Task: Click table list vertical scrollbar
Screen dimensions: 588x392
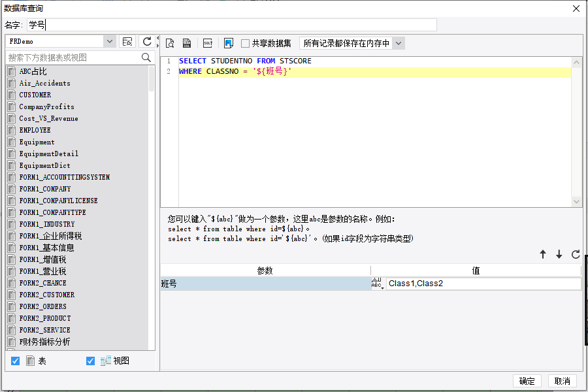Action: click(x=152, y=79)
